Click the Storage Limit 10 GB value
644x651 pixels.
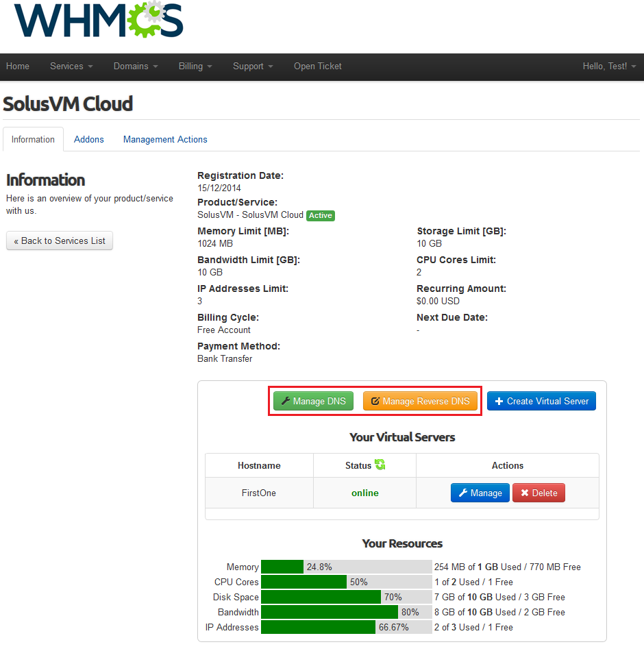click(x=430, y=244)
